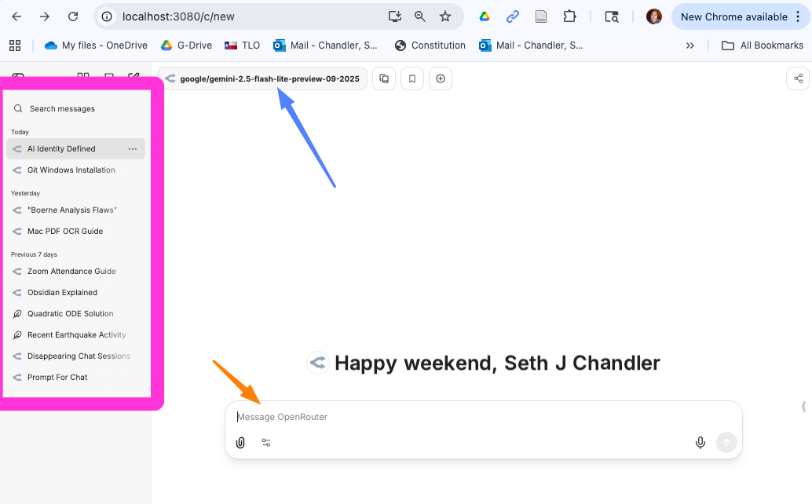Screen dimensions: 812x504
Task: Open the Quadratic ODE Solution conversation
Action: 71,314
